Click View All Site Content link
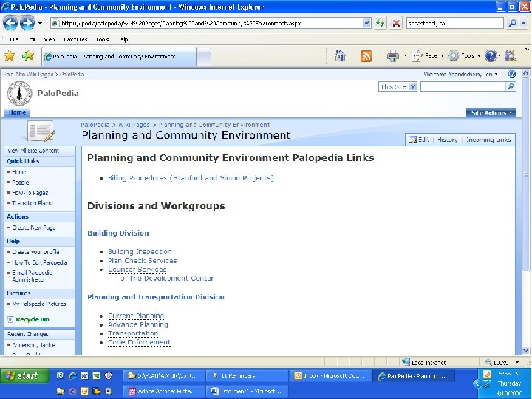Screen dimensions: 532x399 pos(33,151)
